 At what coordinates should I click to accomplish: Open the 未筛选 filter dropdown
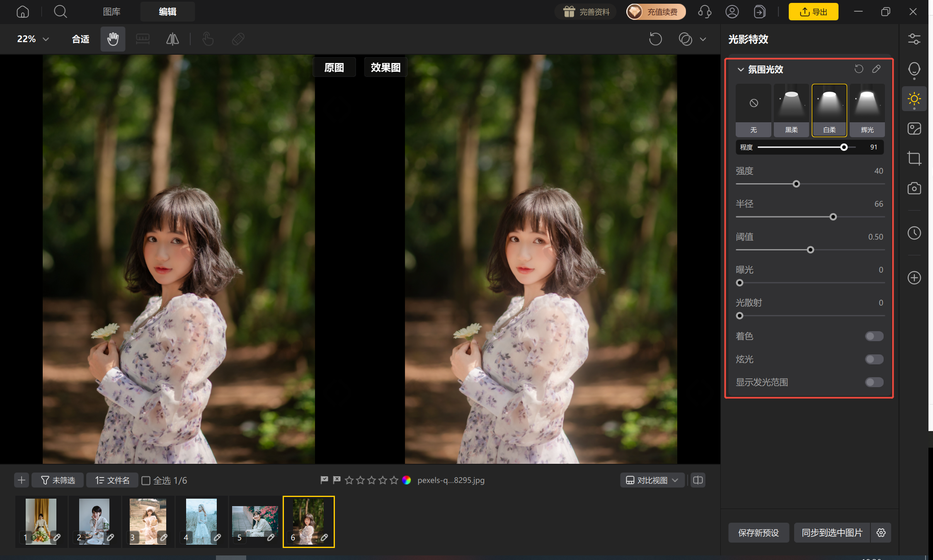coord(58,480)
